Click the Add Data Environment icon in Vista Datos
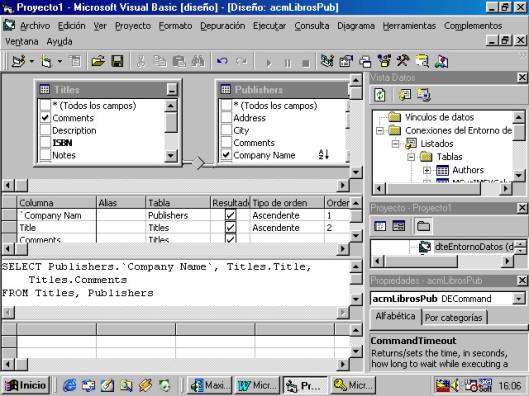 click(424, 95)
